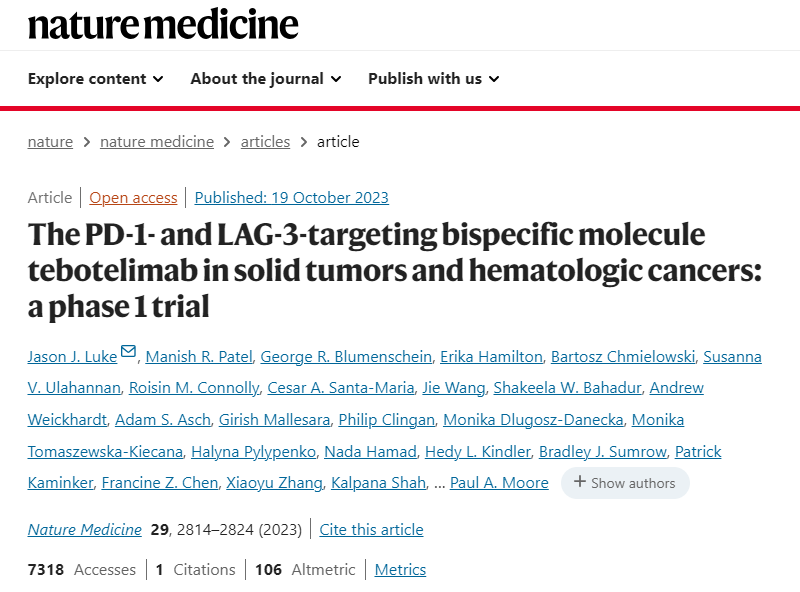Expand the Explore content dropdown

coord(95,79)
